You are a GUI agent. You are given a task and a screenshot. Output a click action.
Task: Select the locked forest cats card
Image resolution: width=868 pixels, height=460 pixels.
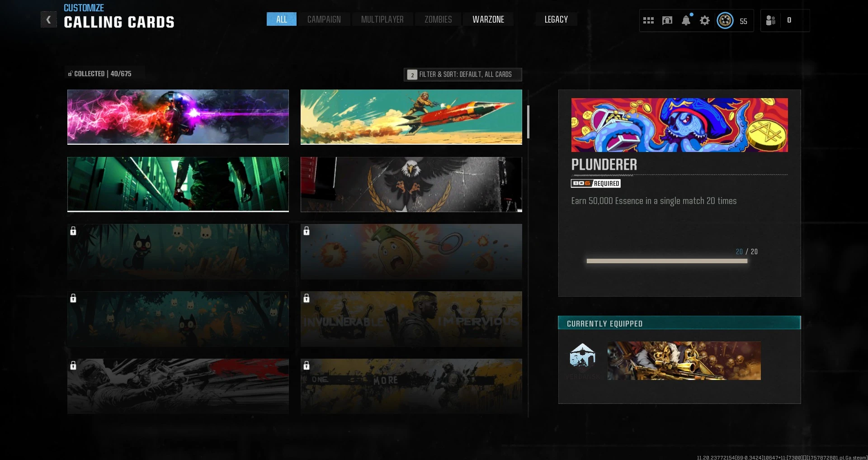[x=178, y=319]
